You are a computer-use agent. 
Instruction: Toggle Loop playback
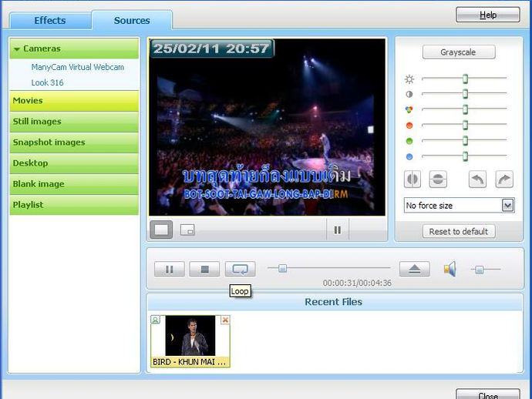[240, 269]
